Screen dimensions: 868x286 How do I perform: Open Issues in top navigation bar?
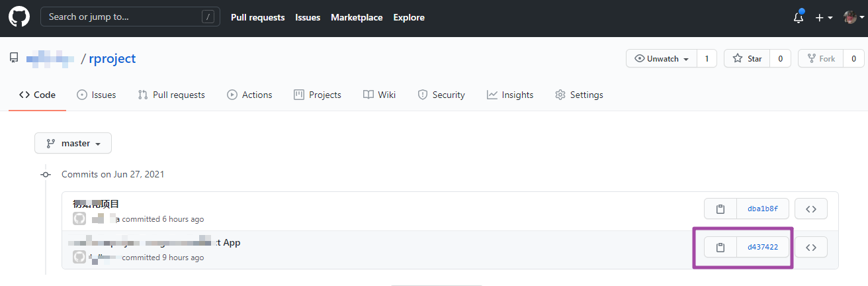click(308, 17)
